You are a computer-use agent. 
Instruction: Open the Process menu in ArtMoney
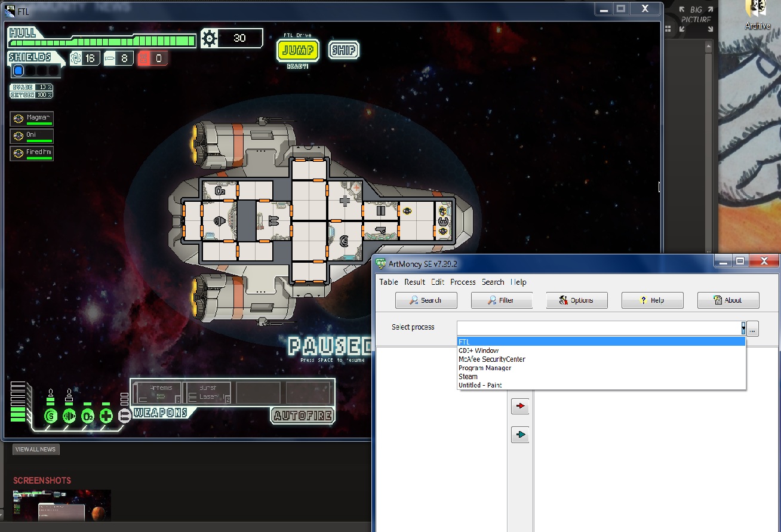point(463,282)
